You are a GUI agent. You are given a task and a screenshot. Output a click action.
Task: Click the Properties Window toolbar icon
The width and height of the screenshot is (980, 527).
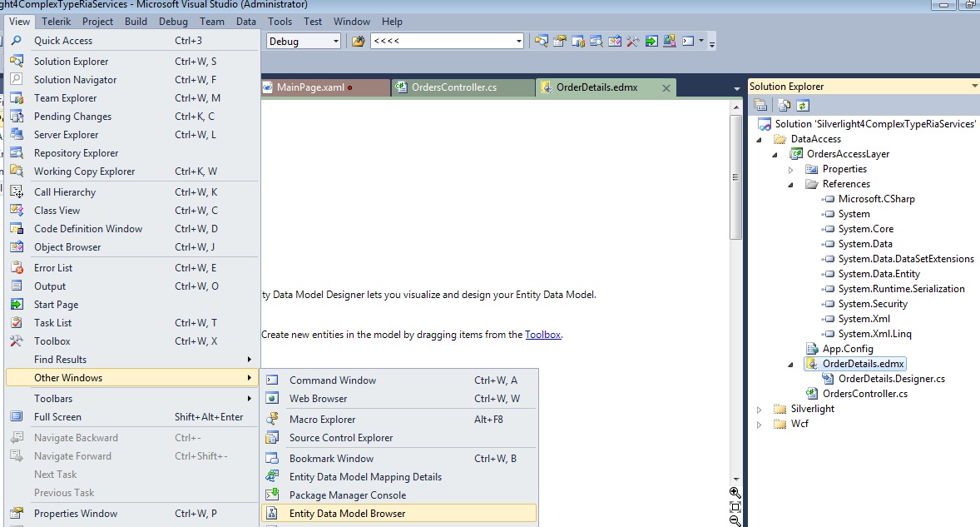[559, 42]
